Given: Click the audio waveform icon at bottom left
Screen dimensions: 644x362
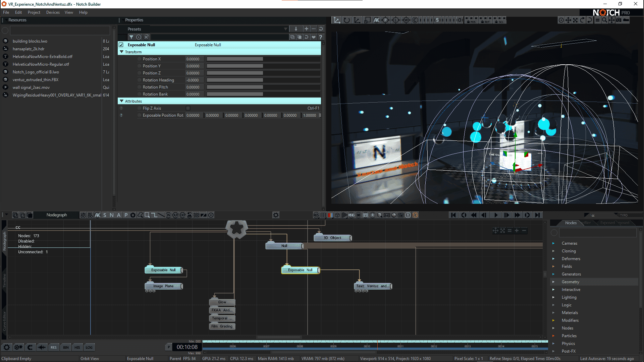Looking at the screenshot, I should (42, 347).
